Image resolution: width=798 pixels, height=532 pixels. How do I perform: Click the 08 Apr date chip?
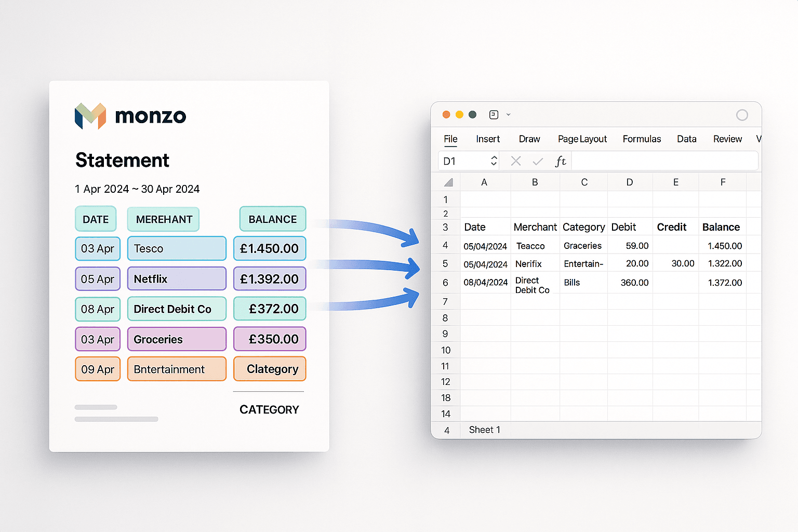pos(98,309)
